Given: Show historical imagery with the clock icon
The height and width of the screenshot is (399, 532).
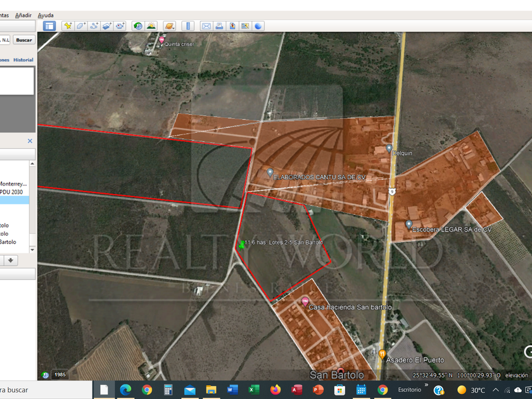Looking at the screenshot, I should coord(137,26).
